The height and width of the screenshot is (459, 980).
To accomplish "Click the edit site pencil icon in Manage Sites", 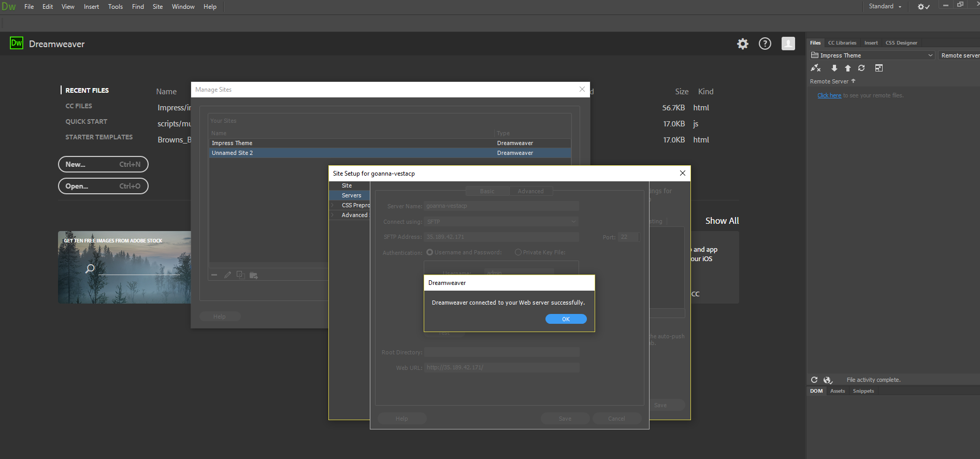I will tap(227, 275).
